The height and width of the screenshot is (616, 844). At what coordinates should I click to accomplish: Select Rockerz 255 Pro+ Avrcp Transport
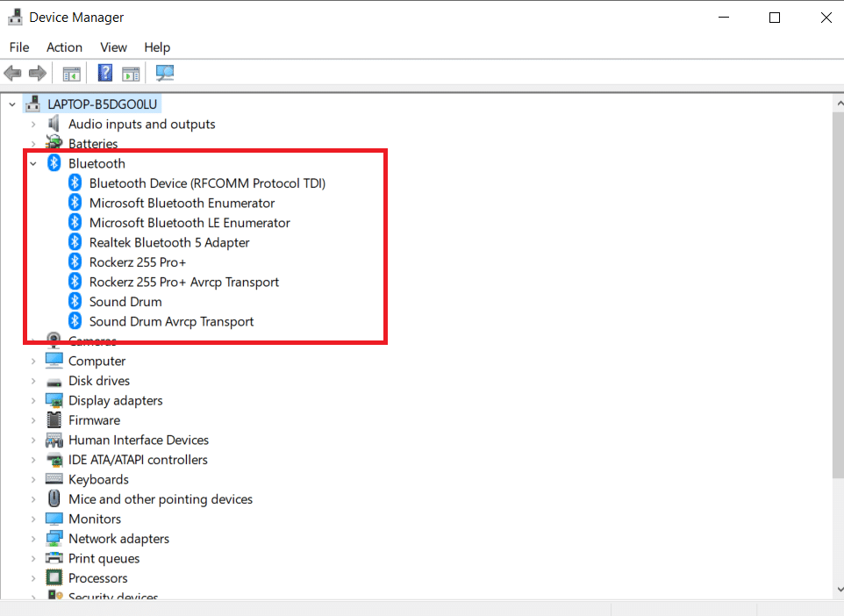tap(184, 283)
